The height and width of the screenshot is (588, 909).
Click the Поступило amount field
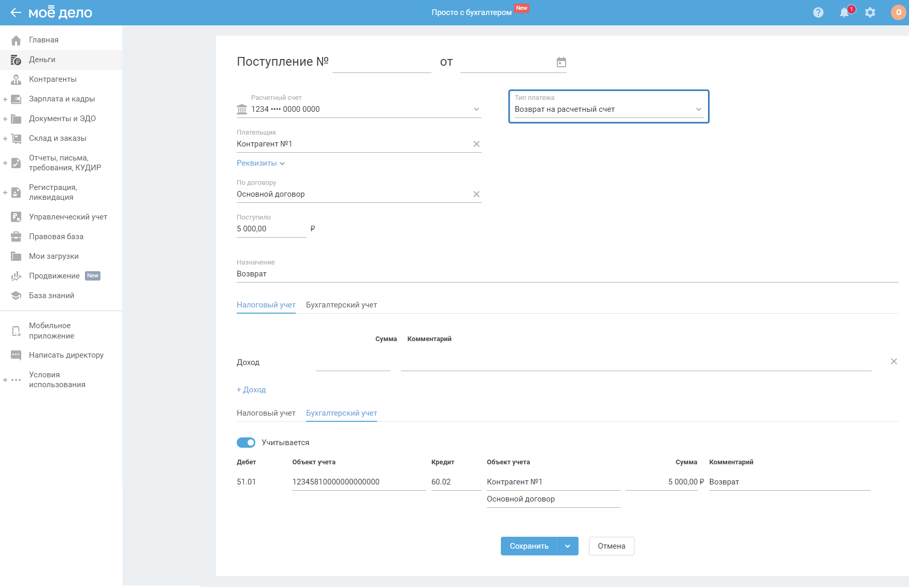[271, 229]
